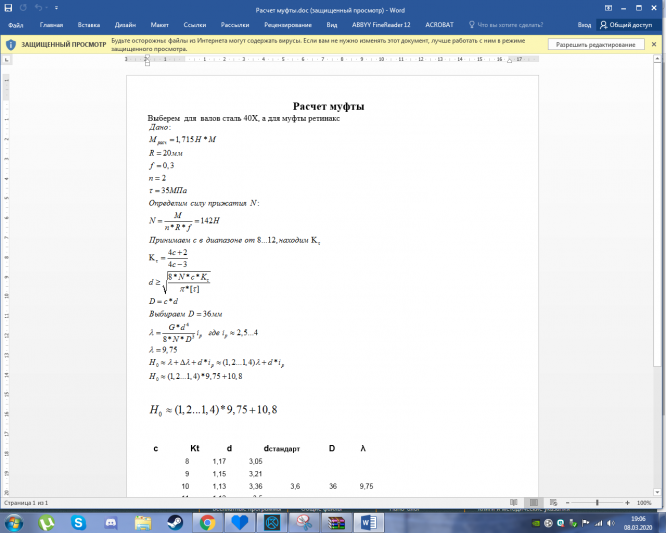Viewport: 666px width, 533px height.
Task: Click the 'dстандарт' table column header
Action: (x=282, y=449)
